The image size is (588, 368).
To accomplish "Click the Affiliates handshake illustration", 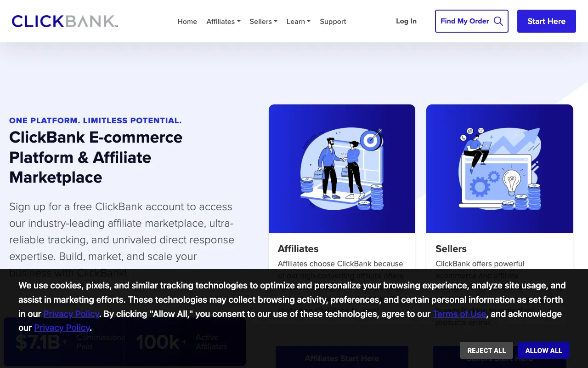I will (x=342, y=168).
